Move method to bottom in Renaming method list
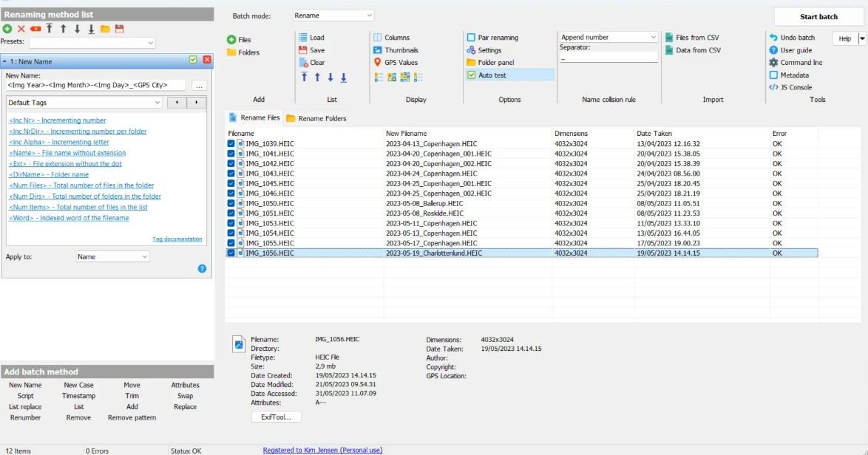Screen dimensions: 868x455 click(91, 29)
